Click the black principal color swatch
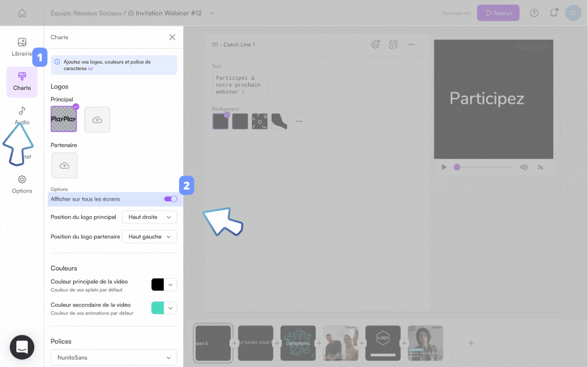The width and height of the screenshot is (588, 367). [158, 285]
